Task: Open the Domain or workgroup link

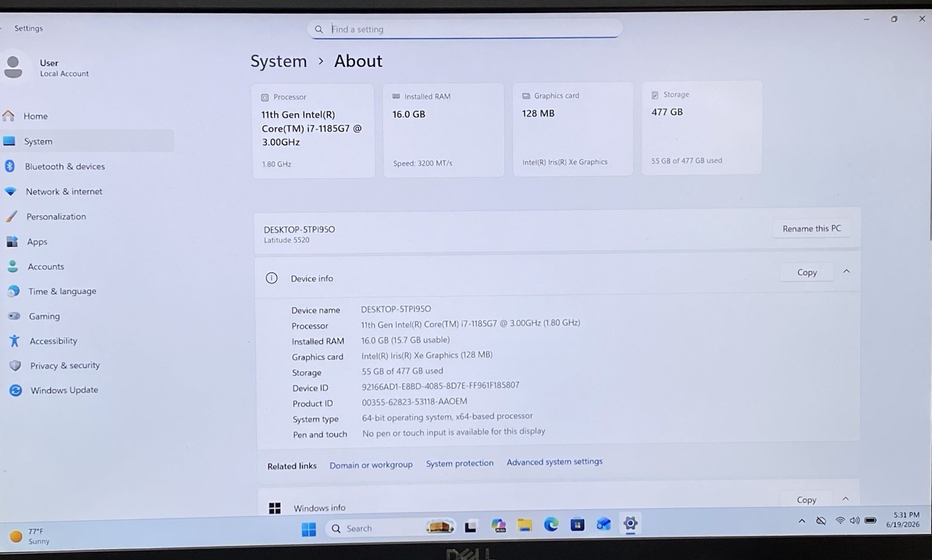Action: tap(371, 465)
